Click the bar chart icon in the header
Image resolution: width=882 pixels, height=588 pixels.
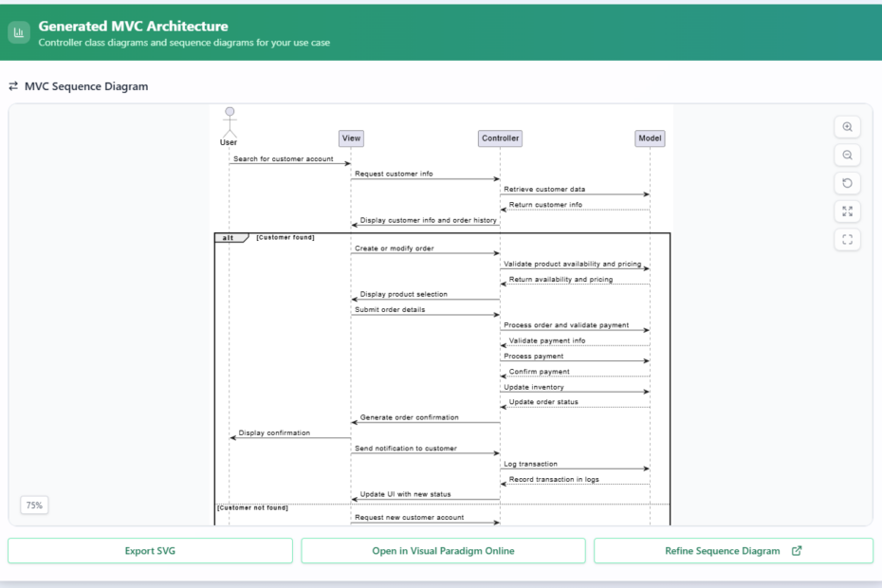[19, 31]
